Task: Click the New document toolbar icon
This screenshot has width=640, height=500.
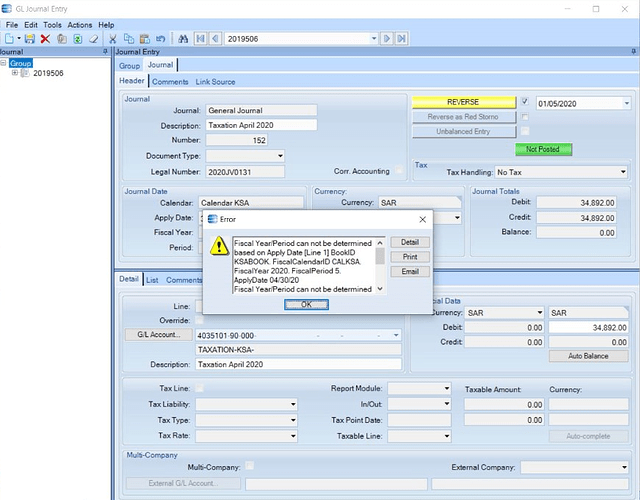Action: pyautogui.click(x=9, y=39)
